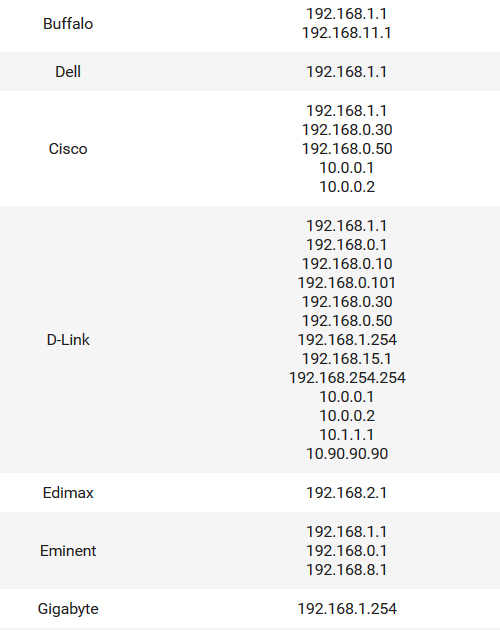The width and height of the screenshot is (500, 630).
Task: Click the Buffalo brand name cell
Action: [x=68, y=24]
